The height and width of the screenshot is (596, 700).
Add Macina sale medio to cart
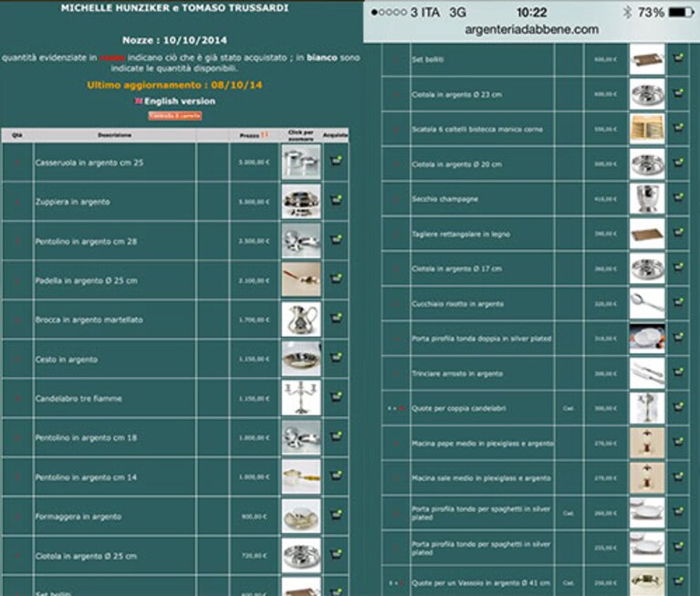coord(678,476)
